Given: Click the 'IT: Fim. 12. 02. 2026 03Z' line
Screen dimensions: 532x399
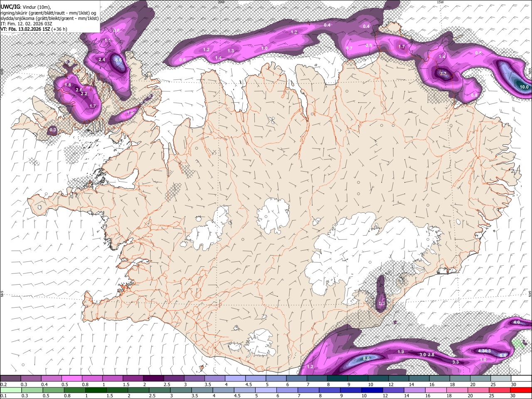Looking at the screenshot, I should click(x=26, y=24).
